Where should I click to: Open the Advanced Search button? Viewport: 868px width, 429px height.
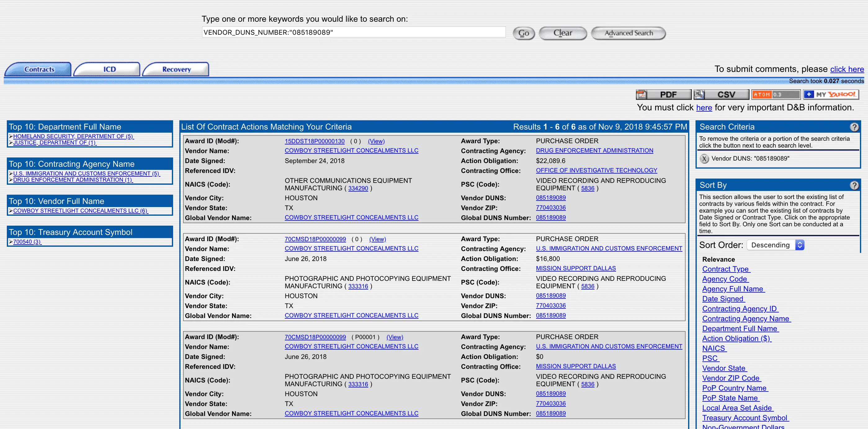click(x=628, y=33)
